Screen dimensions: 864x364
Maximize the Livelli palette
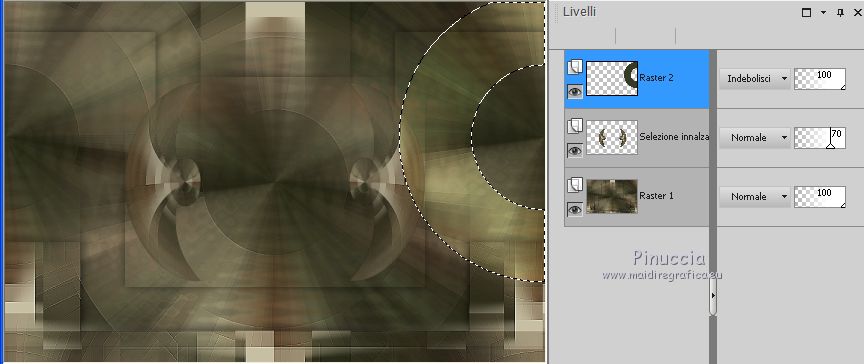[x=806, y=12]
